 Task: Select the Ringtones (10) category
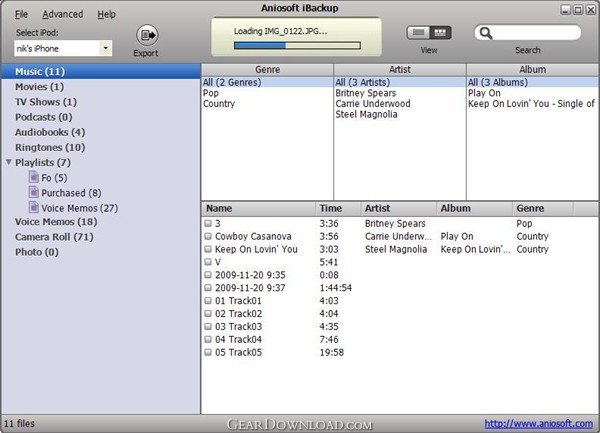101,147
